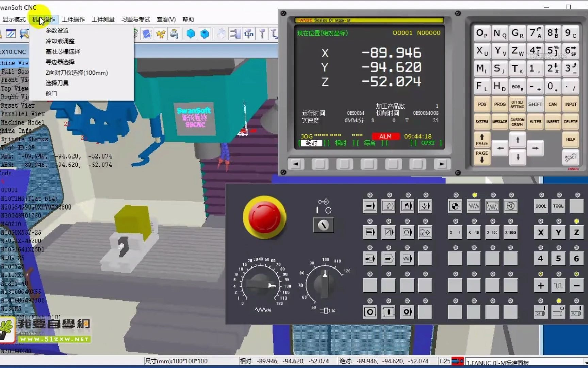Open the 显示模式 menu
The width and height of the screenshot is (588, 368).
point(14,19)
